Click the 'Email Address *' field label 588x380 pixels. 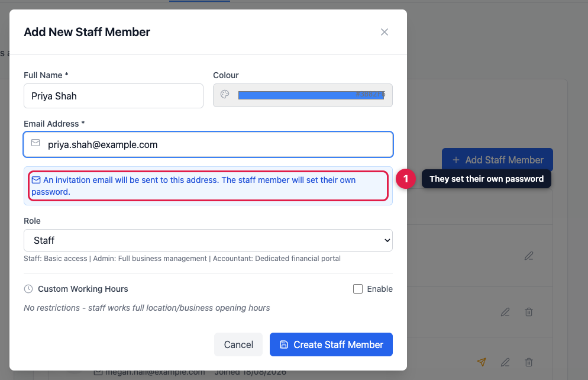pos(54,124)
